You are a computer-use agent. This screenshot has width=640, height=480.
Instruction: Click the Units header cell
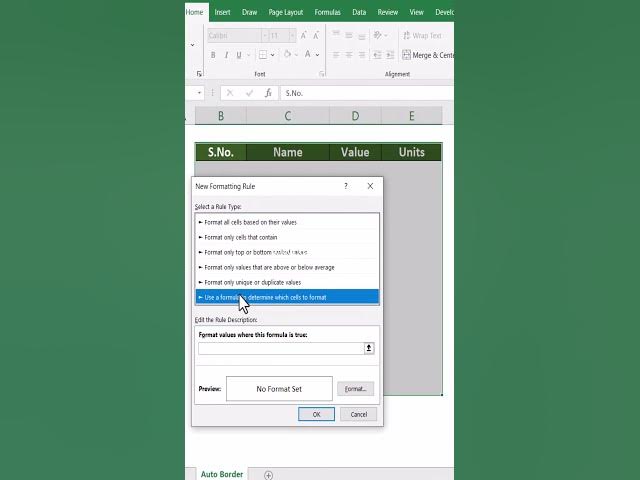point(411,152)
